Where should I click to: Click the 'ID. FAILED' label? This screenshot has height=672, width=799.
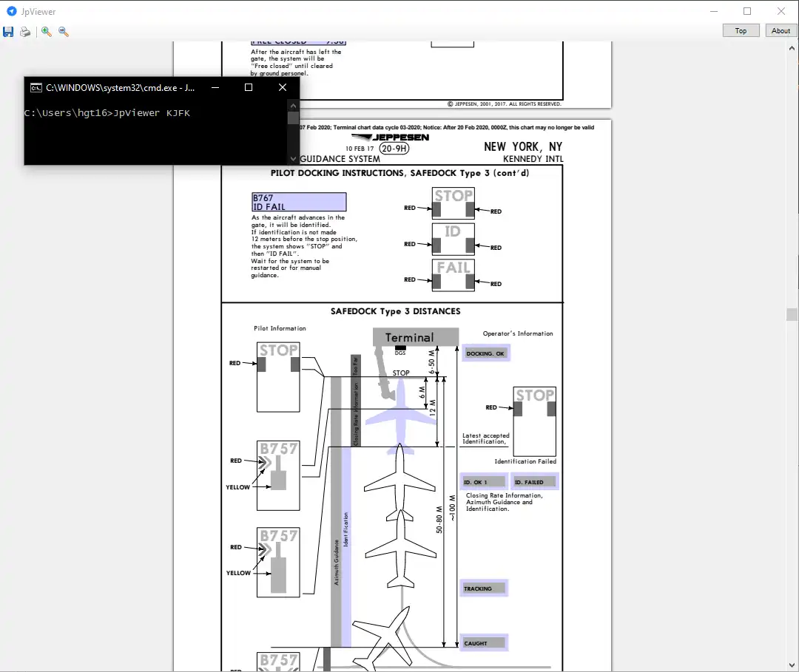click(x=533, y=481)
